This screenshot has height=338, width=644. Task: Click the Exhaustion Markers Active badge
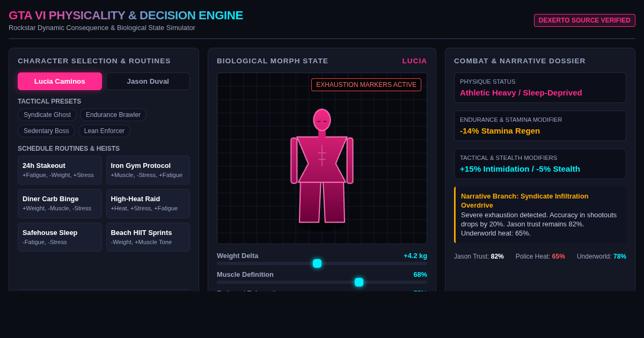pyautogui.click(x=366, y=85)
